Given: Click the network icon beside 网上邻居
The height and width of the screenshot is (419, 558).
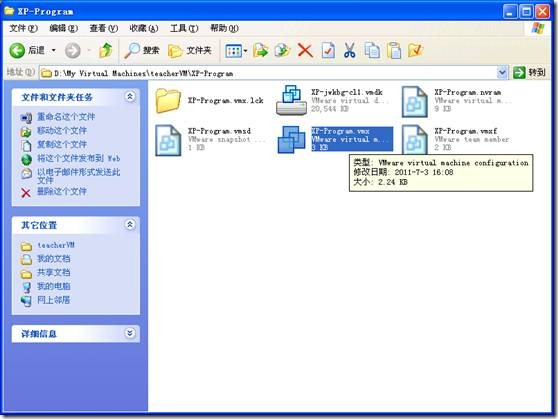Looking at the screenshot, I should [26, 301].
